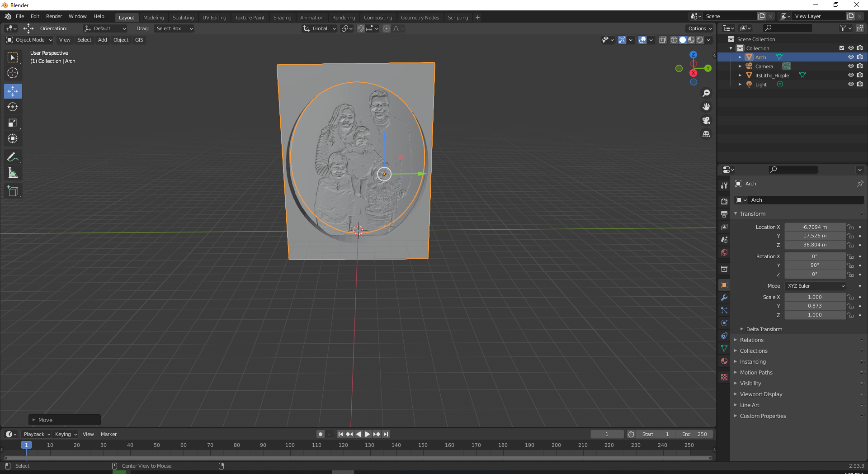Switch to the Shading workspace tab
The image size is (868, 474).
282,18
